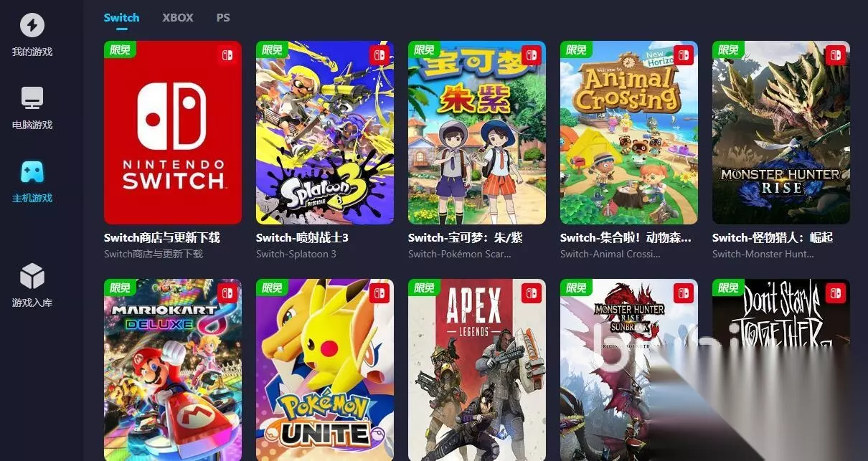Screen dimensions: 868x461
Task: Switch to the PS tab
Action: tap(223, 17)
